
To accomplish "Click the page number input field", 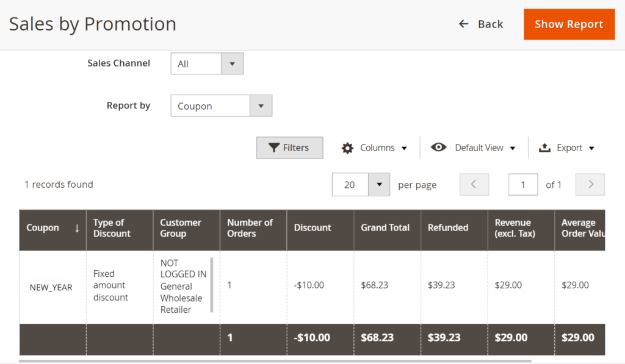I will point(523,184).
